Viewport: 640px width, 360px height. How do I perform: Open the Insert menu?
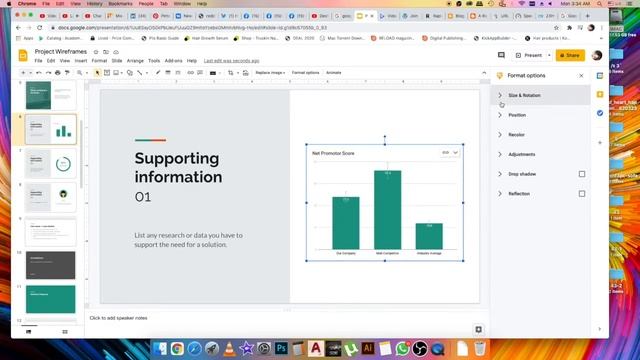coord(81,61)
